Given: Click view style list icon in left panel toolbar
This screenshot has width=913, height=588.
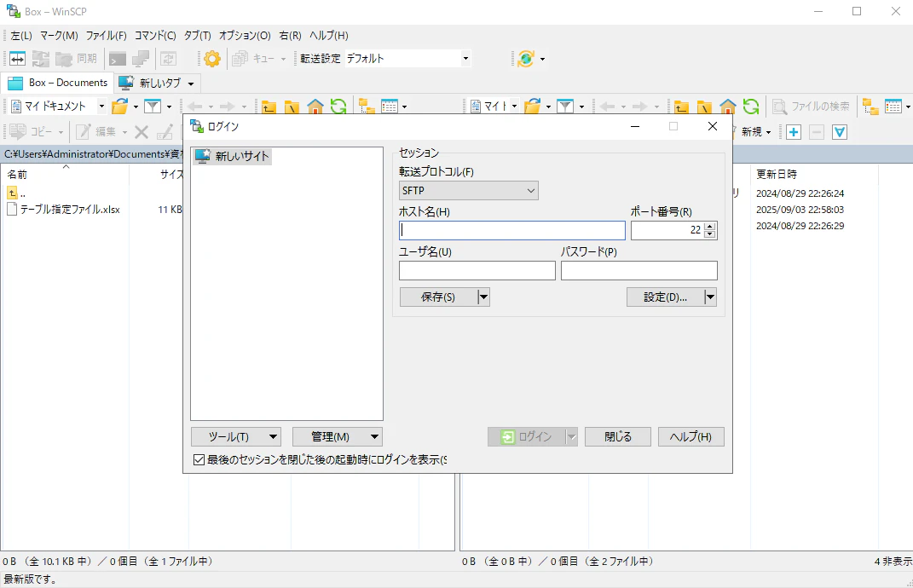Looking at the screenshot, I should [389, 106].
